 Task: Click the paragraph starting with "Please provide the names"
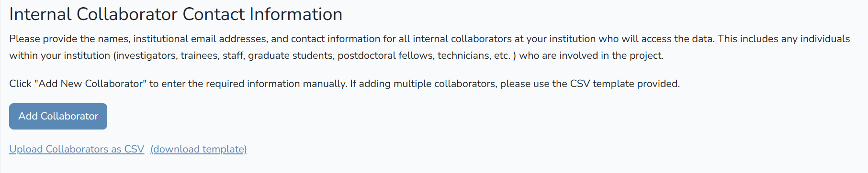429,47
